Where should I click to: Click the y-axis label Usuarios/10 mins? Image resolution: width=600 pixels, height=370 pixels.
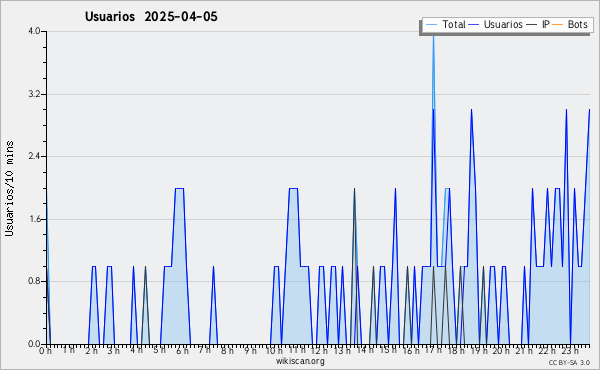point(10,189)
